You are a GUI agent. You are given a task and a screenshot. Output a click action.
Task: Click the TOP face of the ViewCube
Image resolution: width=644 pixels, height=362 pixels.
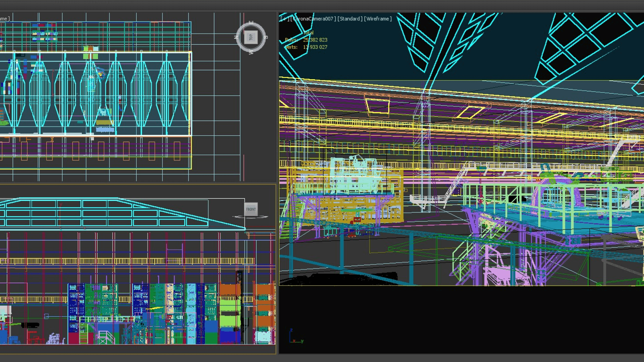(x=251, y=37)
